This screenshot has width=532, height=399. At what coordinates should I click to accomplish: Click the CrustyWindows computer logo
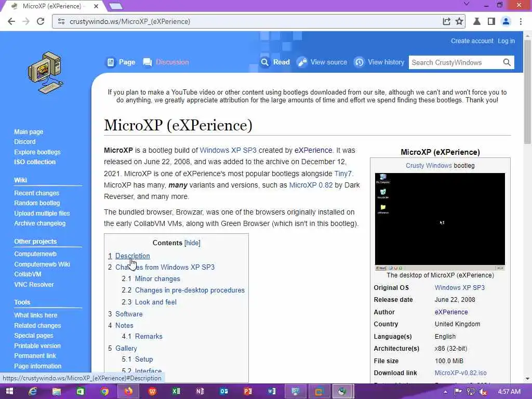[46, 73]
